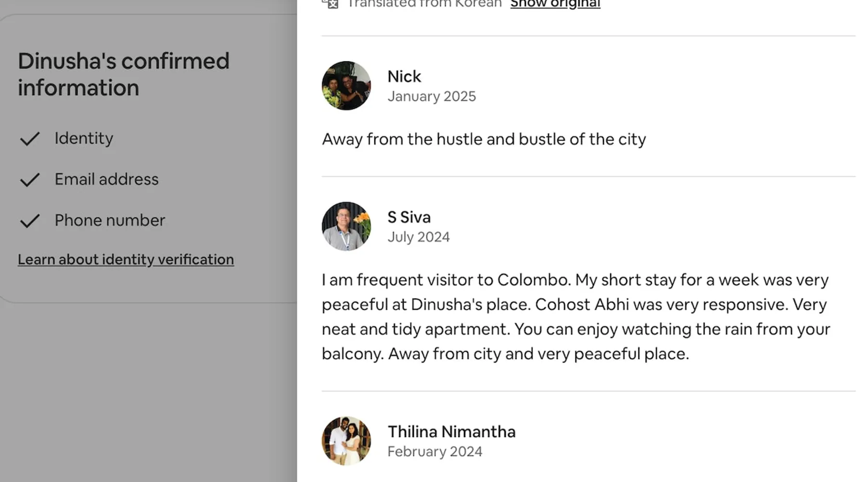Open Thilina Nimantha's profile photo
This screenshot has width=868, height=482.
click(346, 441)
